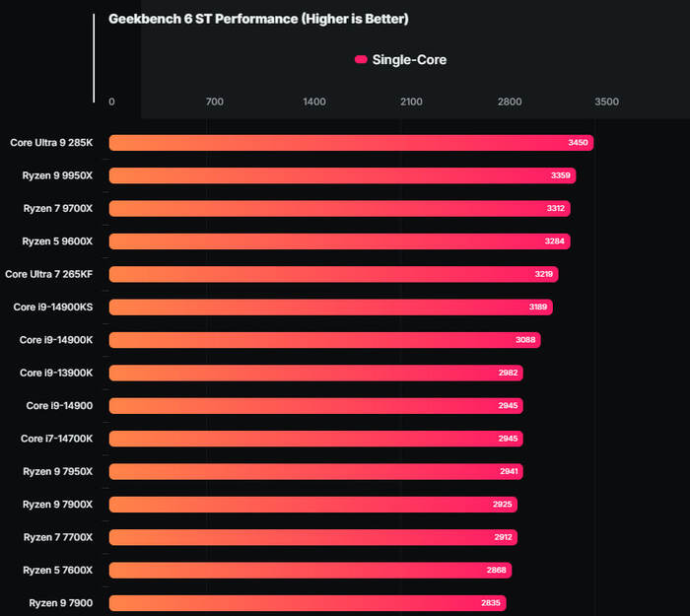Click the 3088 score value
The width and height of the screenshot is (690, 616).
526,340
